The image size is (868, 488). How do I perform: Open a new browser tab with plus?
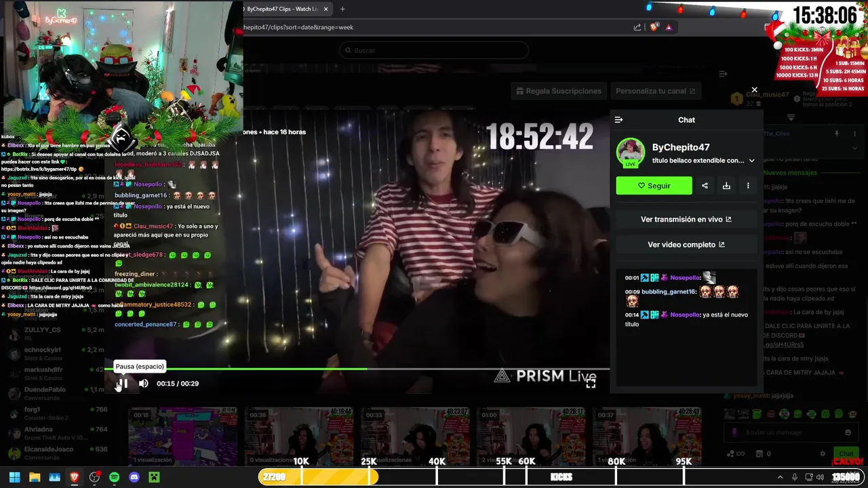(342, 9)
